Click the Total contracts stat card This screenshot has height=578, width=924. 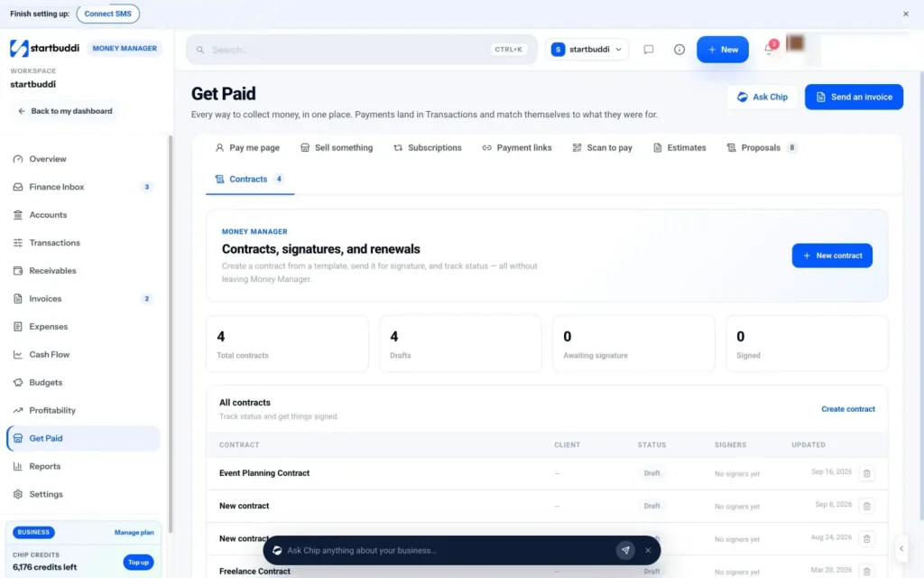[x=287, y=344]
